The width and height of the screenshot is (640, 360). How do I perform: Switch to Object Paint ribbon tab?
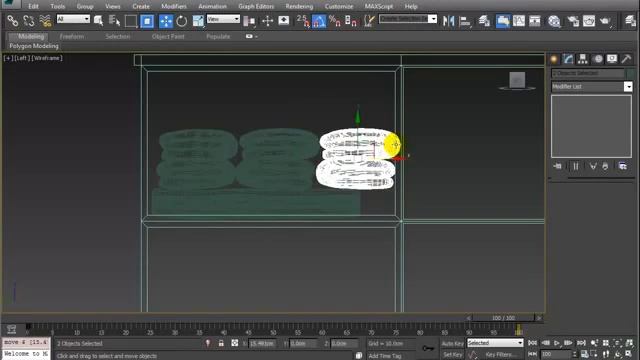point(168,36)
